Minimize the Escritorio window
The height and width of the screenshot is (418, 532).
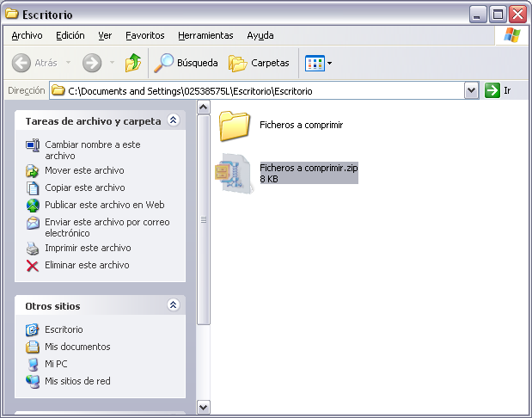(478, 15)
